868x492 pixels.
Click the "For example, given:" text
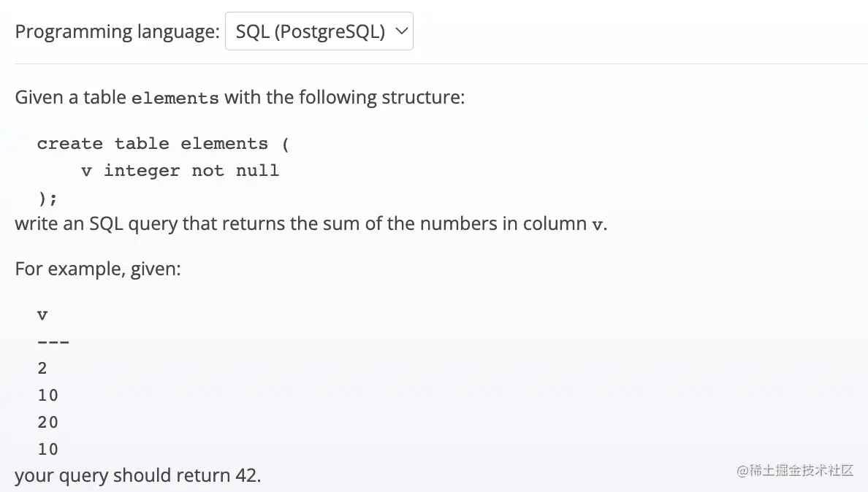coord(97,269)
